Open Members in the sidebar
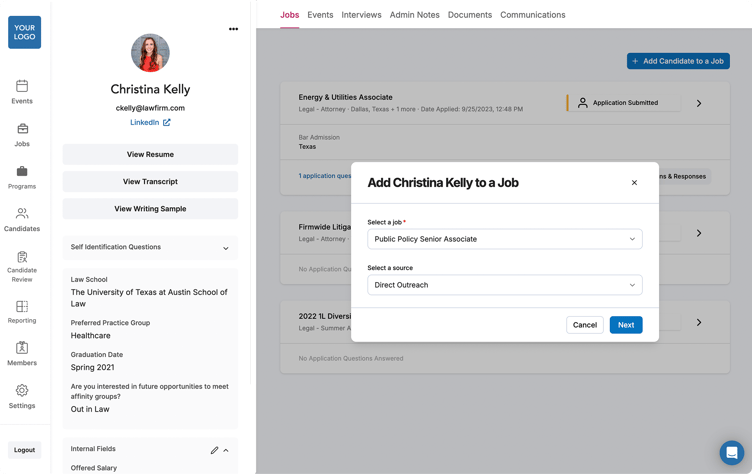This screenshot has width=752, height=474. click(22, 354)
